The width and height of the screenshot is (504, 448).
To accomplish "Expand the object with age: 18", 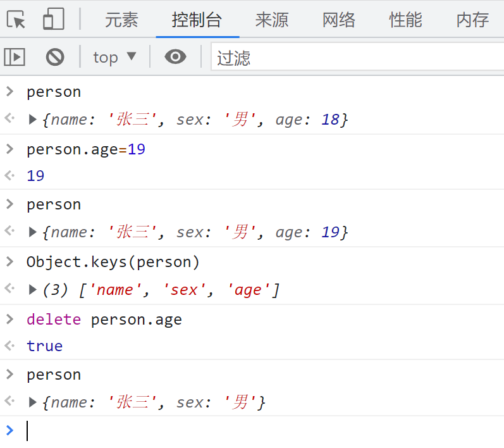I will coord(33,119).
